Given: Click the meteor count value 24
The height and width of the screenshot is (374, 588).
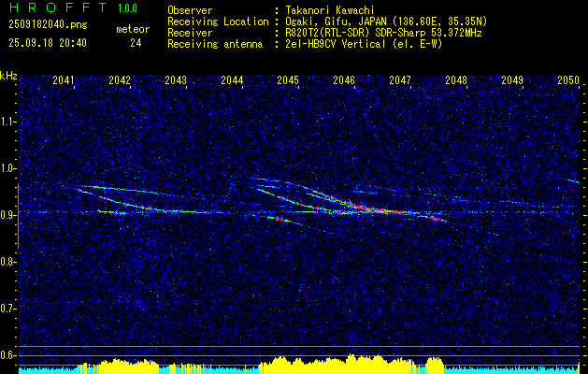Looking at the screenshot, I should pos(136,43).
